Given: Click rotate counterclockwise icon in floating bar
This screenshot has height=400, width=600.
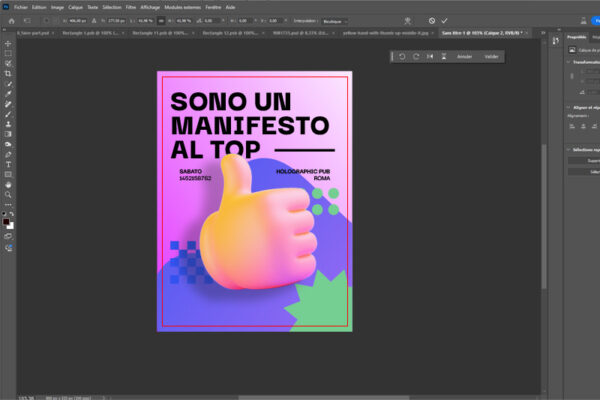Looking at the screenshot, I should click(x=402, y=57).
